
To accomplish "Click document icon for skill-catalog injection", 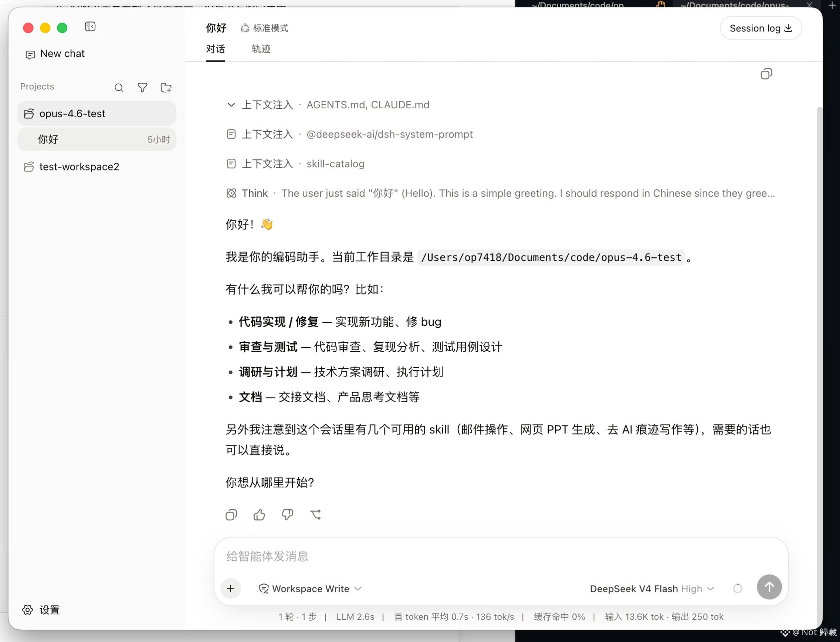I will point(231,163).
